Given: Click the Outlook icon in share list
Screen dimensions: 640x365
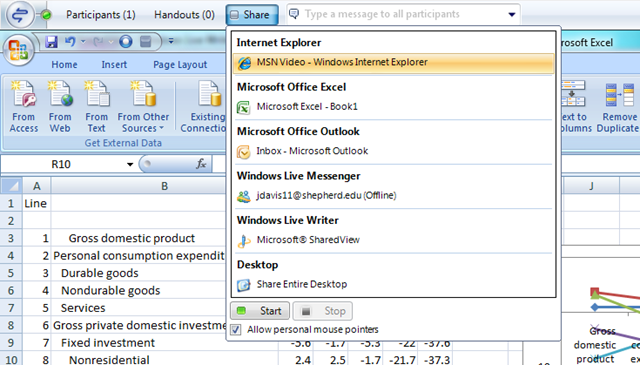Looking at the screenshot, I should tap(243, 152).
